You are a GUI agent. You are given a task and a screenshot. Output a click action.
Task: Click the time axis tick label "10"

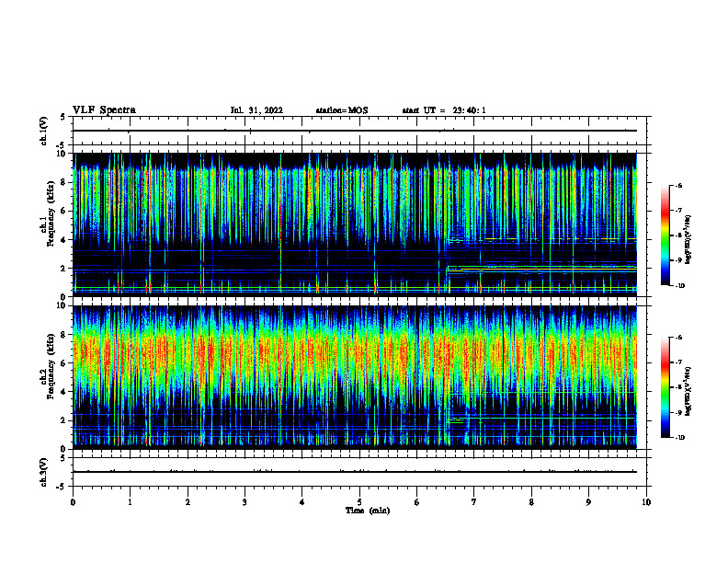click(x=646, y=502)
